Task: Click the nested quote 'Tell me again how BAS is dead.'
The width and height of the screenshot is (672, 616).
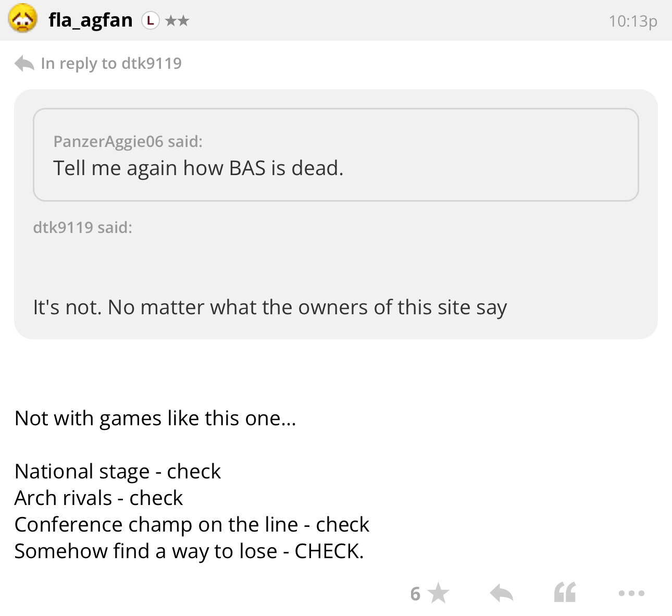Action: [x=198, y=168]
